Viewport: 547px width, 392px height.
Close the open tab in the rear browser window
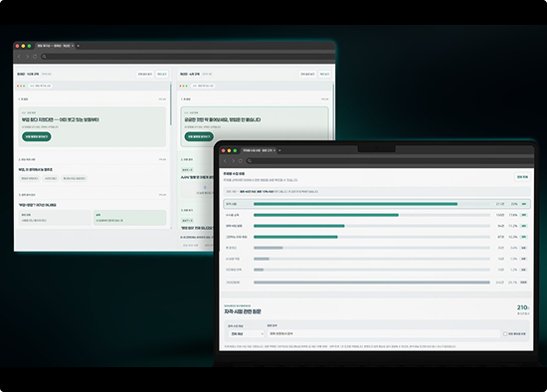pos(73,46)
